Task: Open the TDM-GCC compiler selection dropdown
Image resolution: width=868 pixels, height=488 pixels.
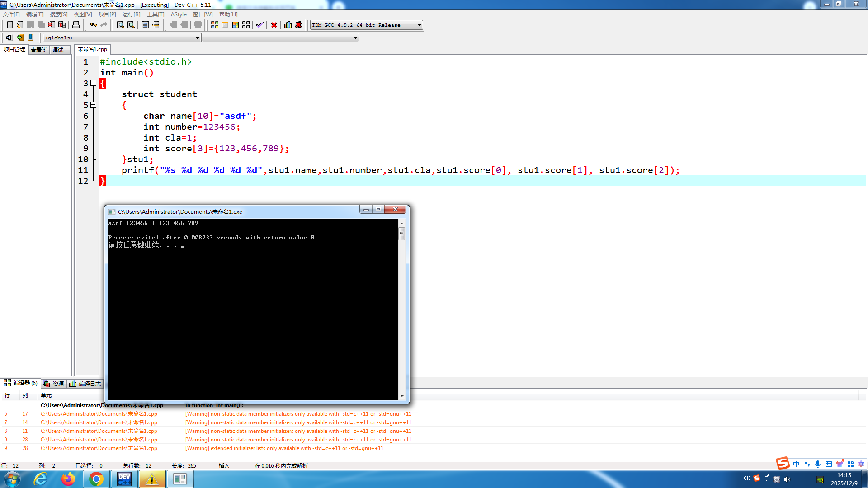Action: pos(419,25)
